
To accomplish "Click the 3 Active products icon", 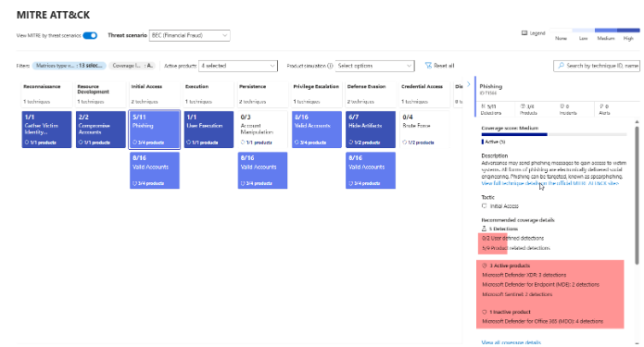I will coord(485,266).
